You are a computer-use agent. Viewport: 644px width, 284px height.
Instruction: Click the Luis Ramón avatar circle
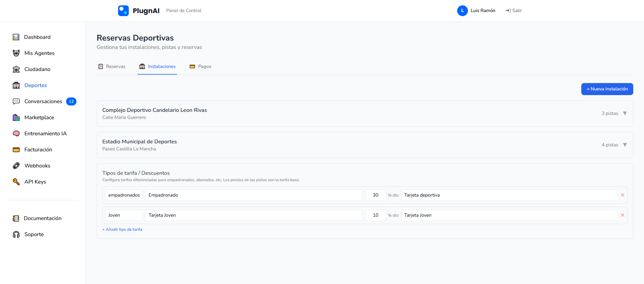click(x=463, y=11)
